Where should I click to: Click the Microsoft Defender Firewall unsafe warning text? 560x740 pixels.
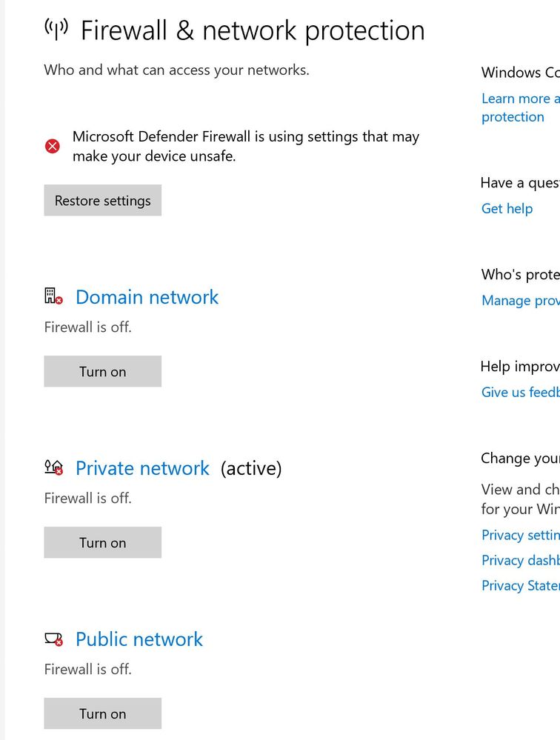point(246,147)
